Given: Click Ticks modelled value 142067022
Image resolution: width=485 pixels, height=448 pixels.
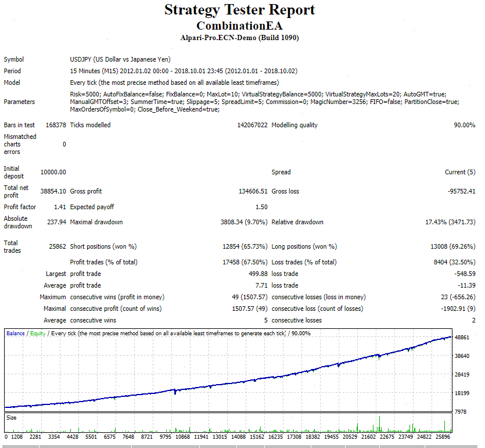Looking at the screenshot, I should click(252, 125).
